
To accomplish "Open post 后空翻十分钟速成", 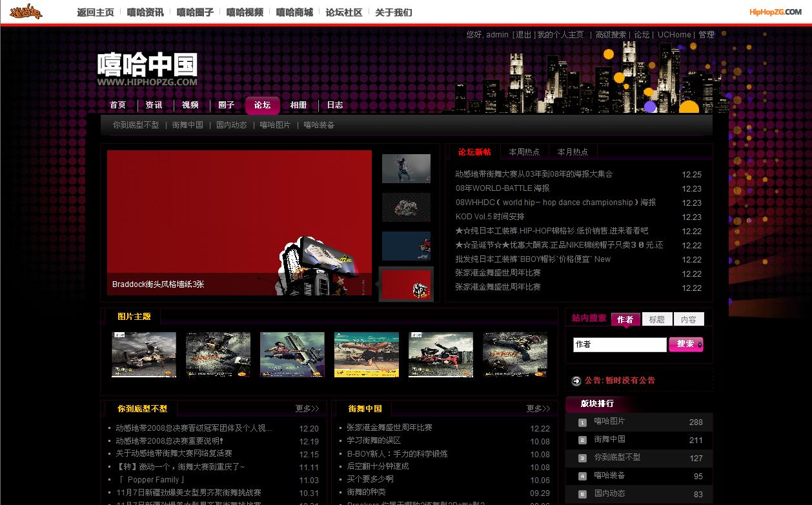I will coord(378,466).
